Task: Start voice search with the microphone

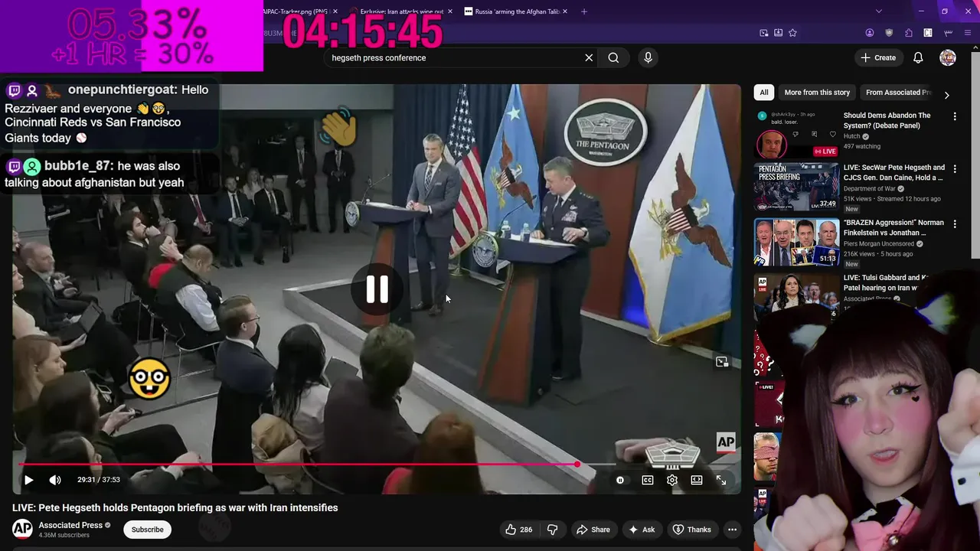Action: click(648, 57)
